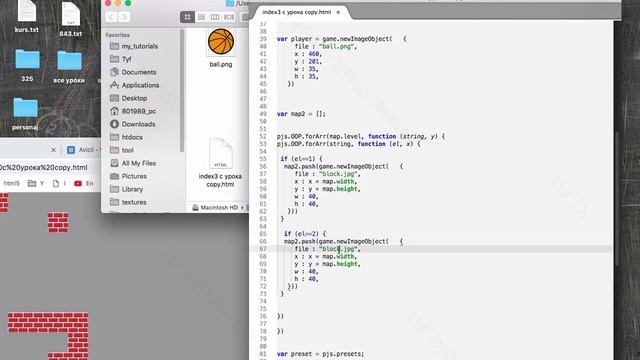Select the personaj folder on the desktop
The width and height of the screenshot is (640, 360).
(x=25, y=114)
